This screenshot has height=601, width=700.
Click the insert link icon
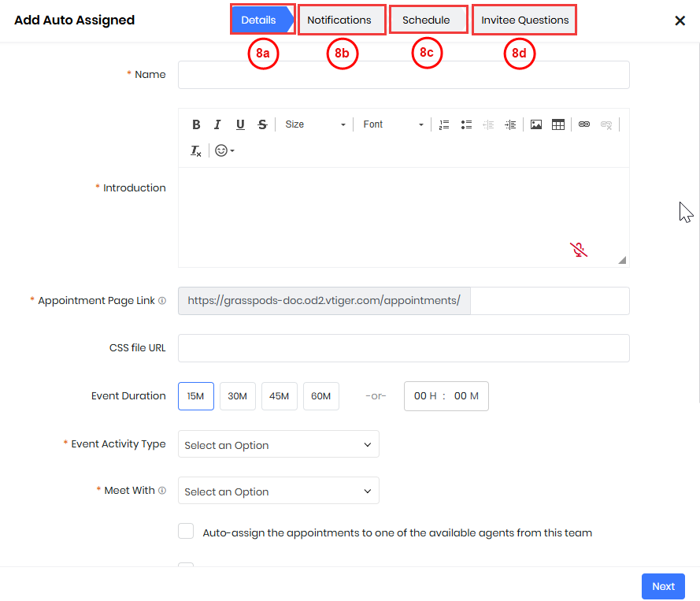[x=584, y=124]
